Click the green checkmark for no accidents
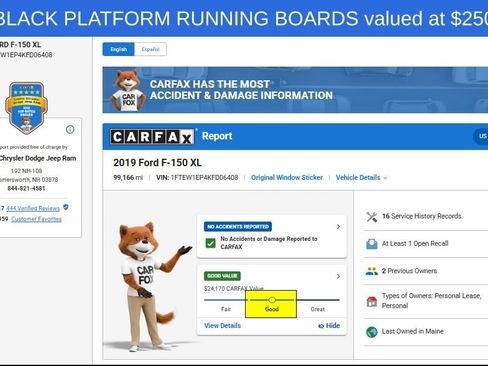The height and width of the screenshot is (366, 488). pos(210,243)
